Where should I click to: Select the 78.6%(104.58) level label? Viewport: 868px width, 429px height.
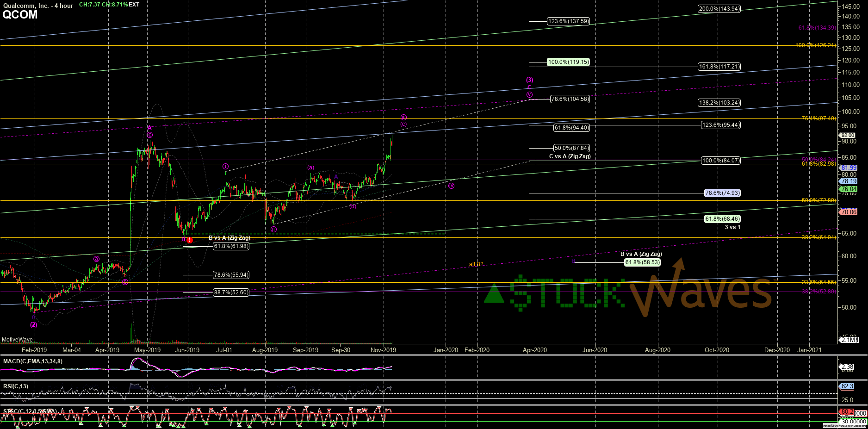click(570, 99)
